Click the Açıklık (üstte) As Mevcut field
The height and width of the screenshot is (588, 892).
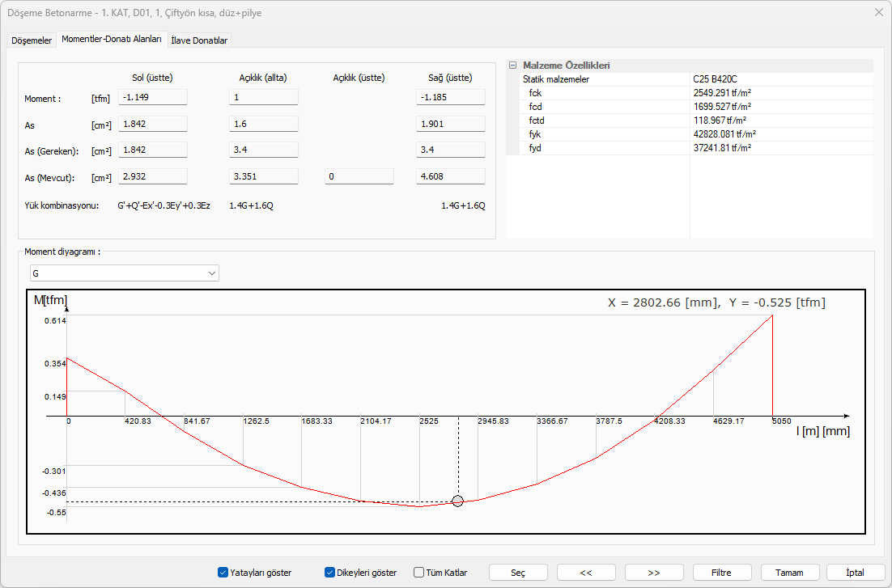click(x=359, y=176)
